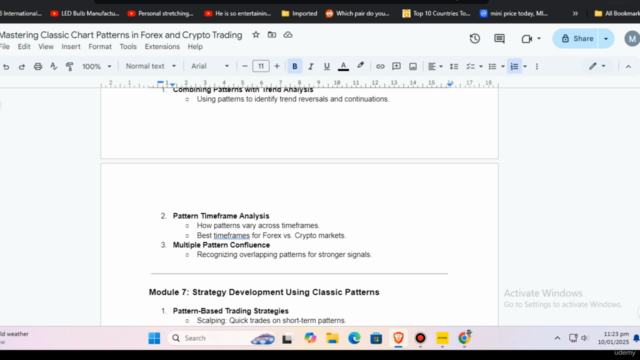Screen dimensions: 640x360
Task: Click the Share button
Action: click(x=576, y=38)
